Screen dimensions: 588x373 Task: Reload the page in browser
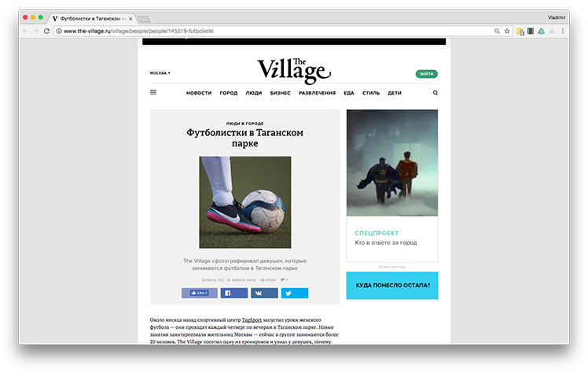click(x=46, y=31)
